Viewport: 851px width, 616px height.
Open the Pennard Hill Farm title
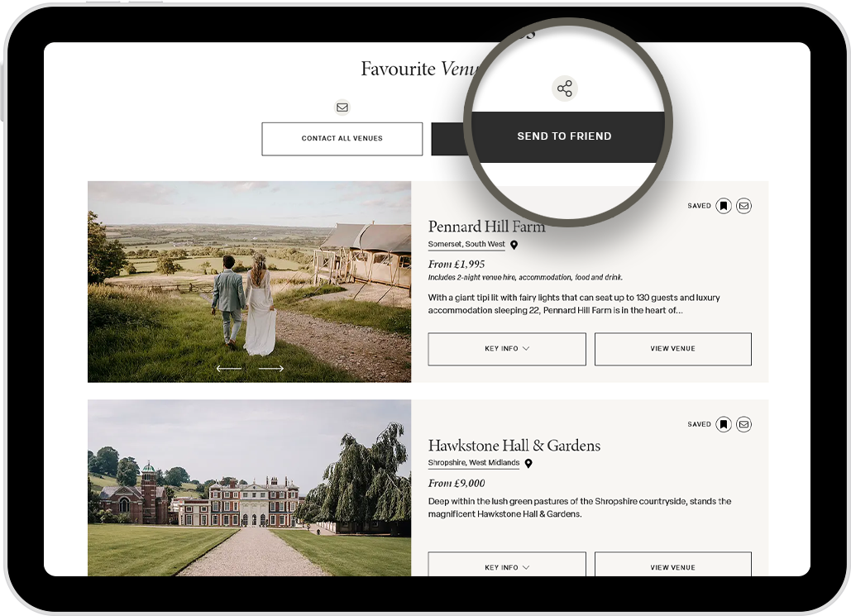tap(486, 227)
